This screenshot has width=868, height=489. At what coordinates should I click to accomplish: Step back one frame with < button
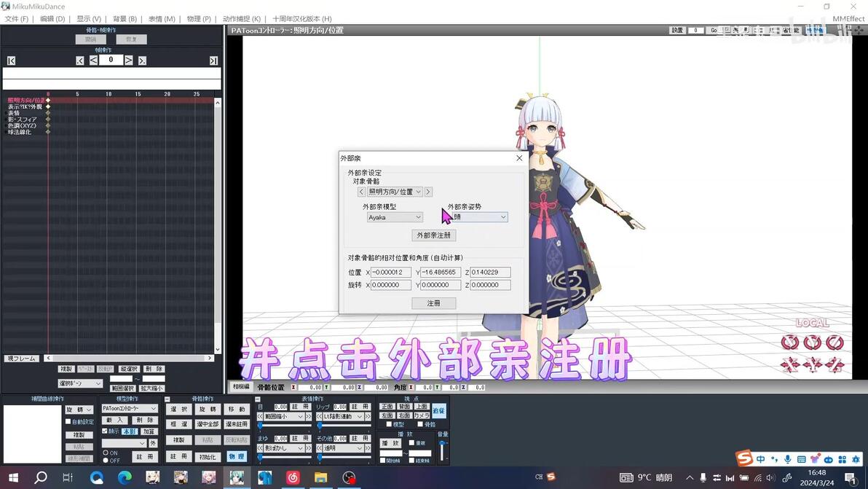click(x=93, y=60)
